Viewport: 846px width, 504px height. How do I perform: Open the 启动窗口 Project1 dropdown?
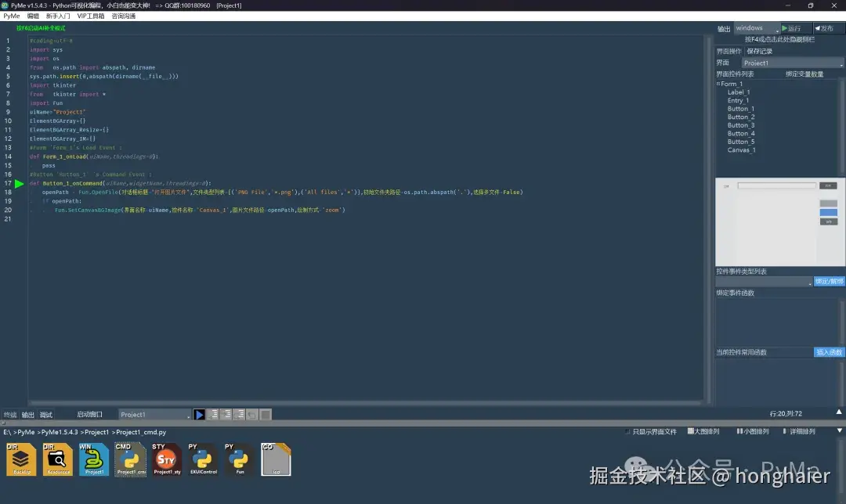pos(154,415)
